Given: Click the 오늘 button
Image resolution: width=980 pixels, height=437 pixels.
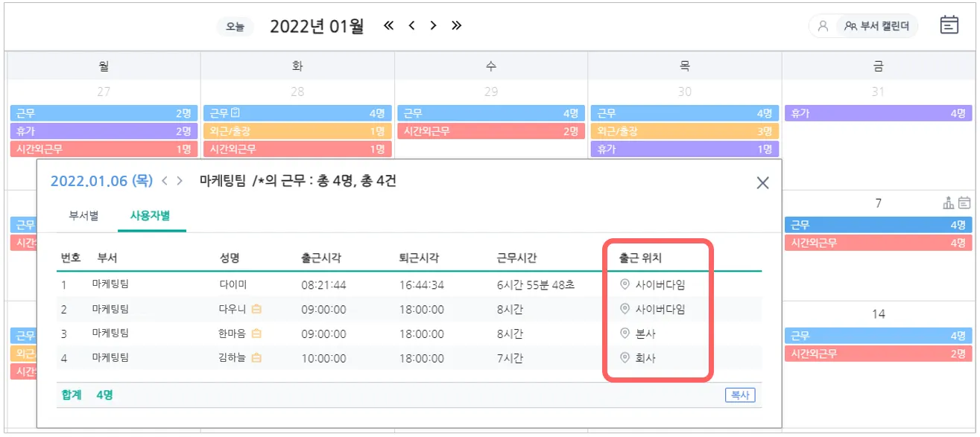Looking at the screenshot, I should (235, 27).
